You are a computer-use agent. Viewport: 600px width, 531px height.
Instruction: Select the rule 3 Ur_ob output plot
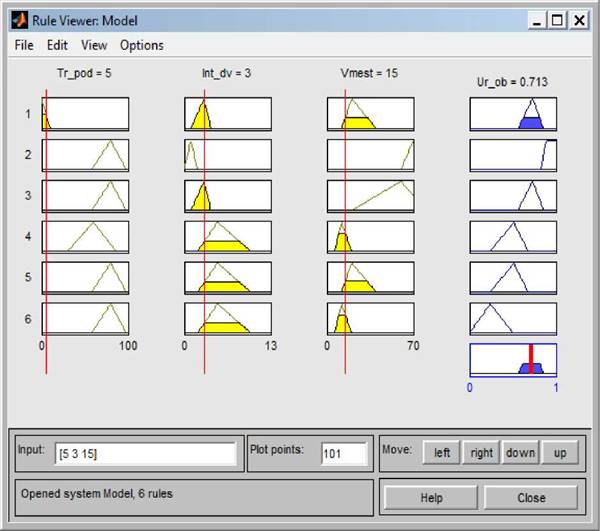[x=514, y=196]
